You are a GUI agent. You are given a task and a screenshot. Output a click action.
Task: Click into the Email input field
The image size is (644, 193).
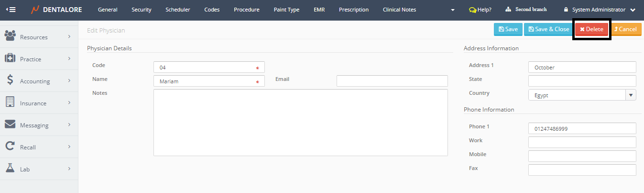click(x=392, y=81)
